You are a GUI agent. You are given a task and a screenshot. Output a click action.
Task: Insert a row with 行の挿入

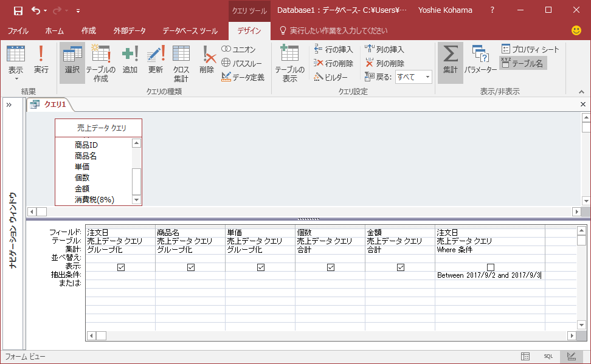click(x=333, y=49)
